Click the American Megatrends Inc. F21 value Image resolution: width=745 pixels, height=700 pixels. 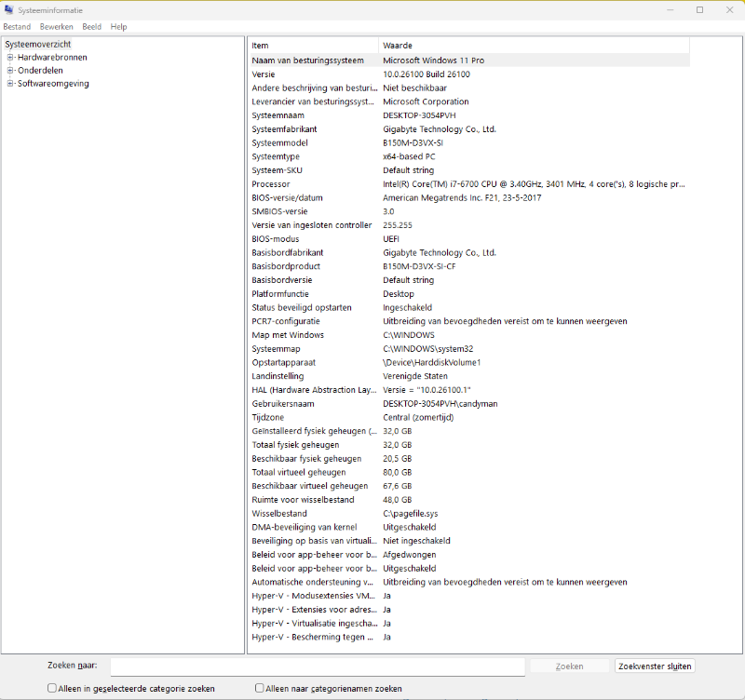[x=462, y=197]
